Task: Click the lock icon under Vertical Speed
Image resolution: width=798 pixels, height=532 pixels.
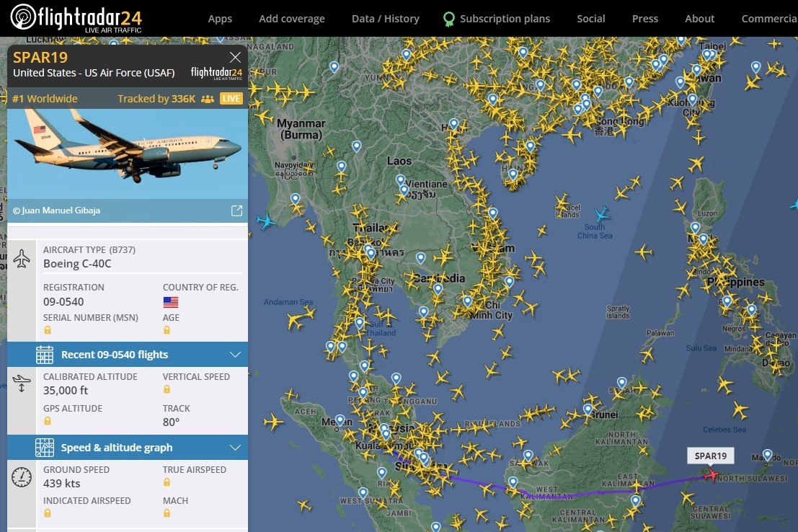Action: [x=167, y=389]
